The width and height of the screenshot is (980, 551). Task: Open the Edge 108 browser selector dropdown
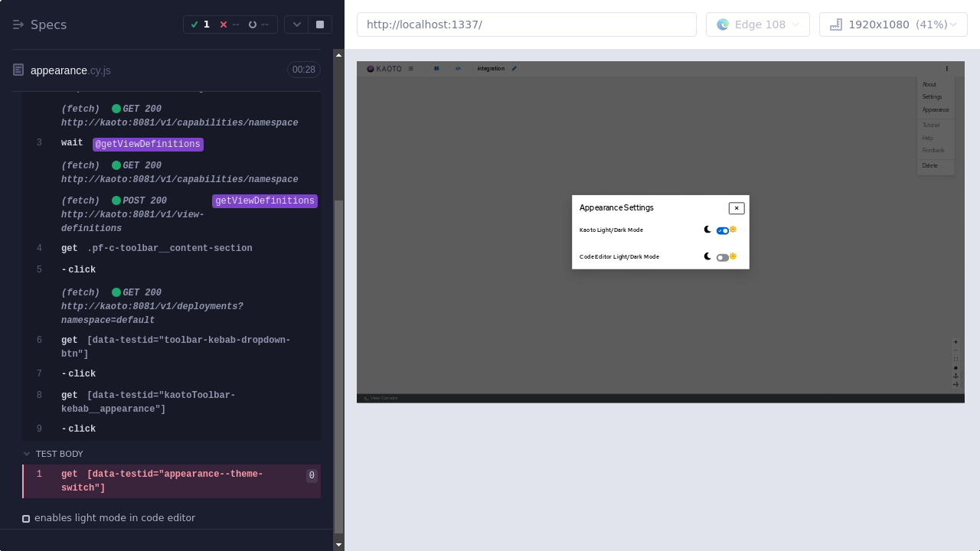757,24
